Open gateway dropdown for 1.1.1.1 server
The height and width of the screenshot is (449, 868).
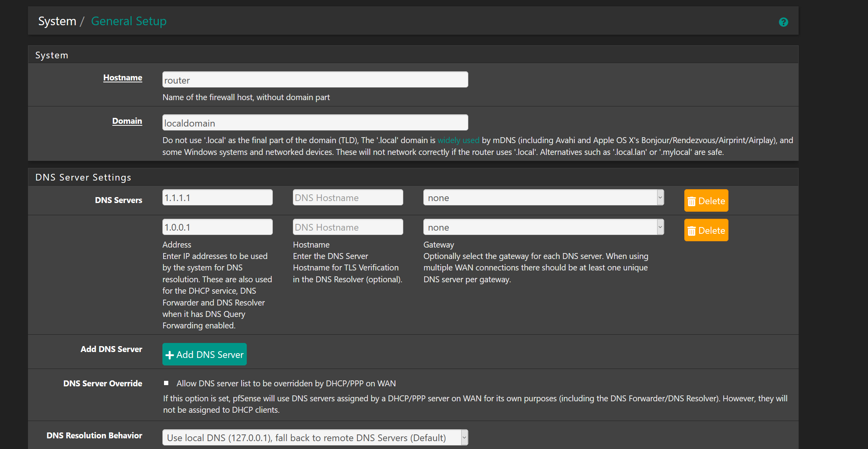pyautogui.click(x=543, y=197)
